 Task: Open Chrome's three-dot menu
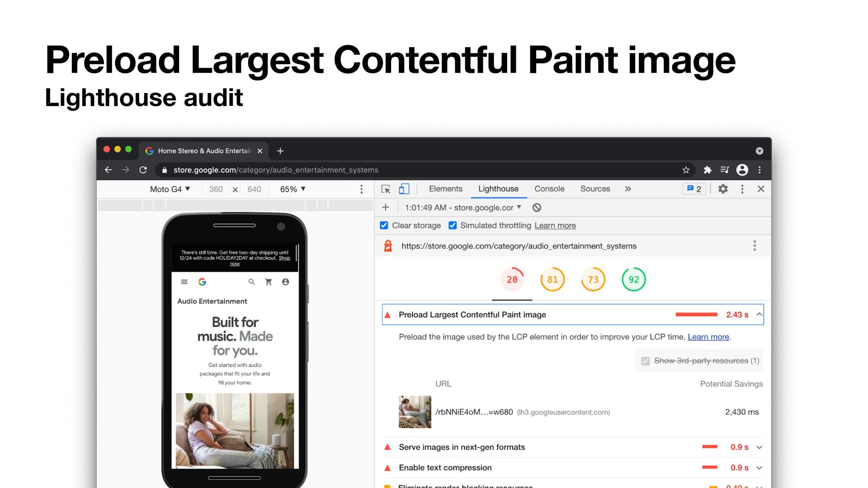(x=759, y=170)
